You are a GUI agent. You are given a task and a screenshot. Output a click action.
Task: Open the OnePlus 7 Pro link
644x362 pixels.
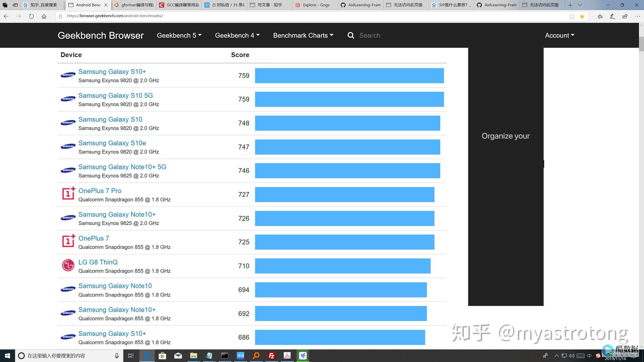pos(100,191)
